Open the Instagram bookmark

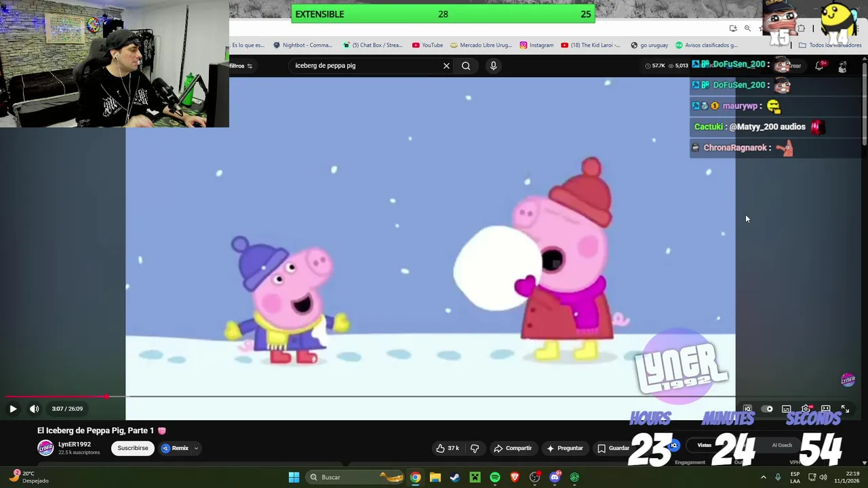(x=536, y=45)
